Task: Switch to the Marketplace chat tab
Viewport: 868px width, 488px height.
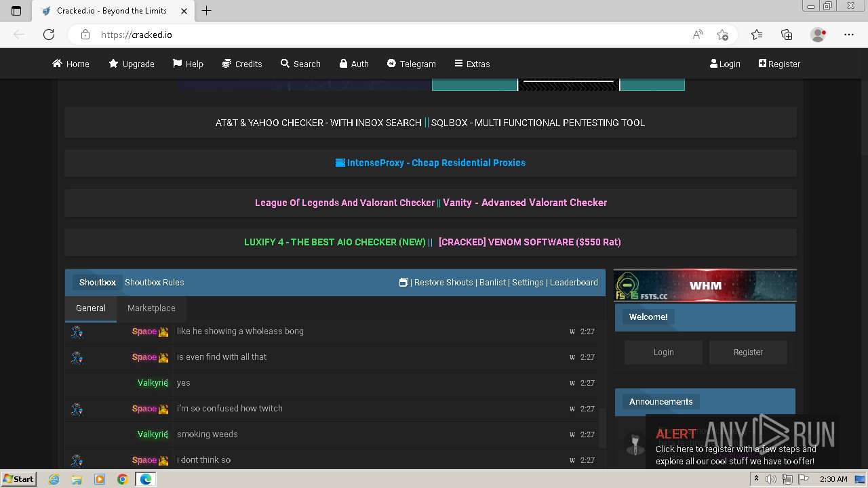Action: tap(151, 308)
